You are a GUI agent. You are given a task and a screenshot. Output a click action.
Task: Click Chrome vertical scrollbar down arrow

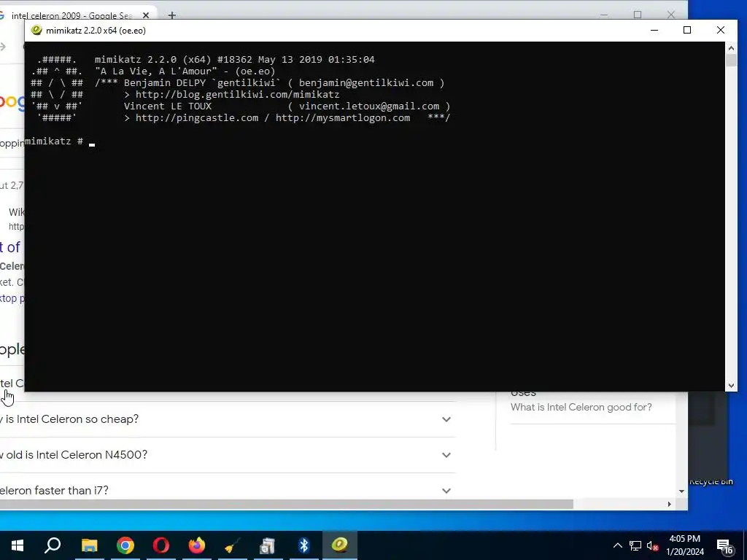(x=682, y=491)
